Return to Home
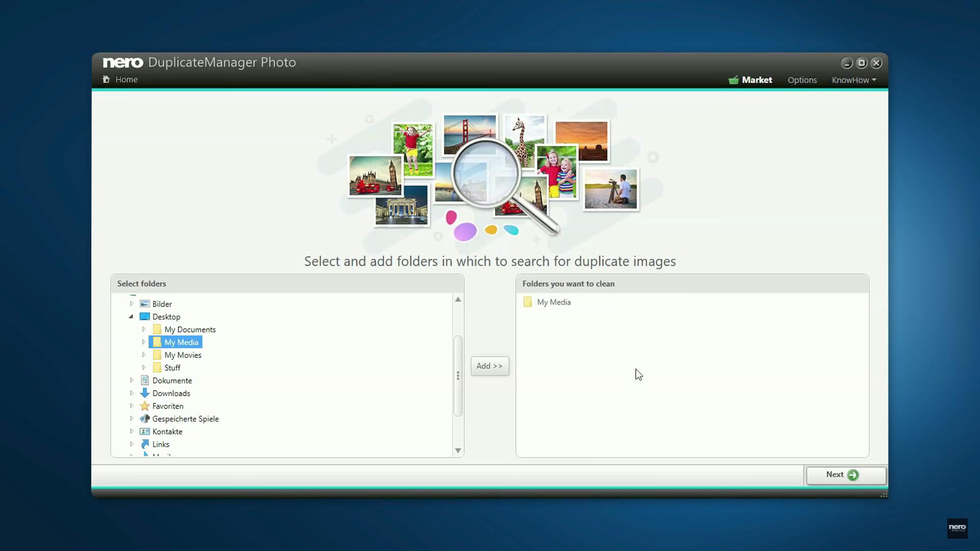Image resolution: width=980 pixels, height=551 pixels. click(120, 79)
